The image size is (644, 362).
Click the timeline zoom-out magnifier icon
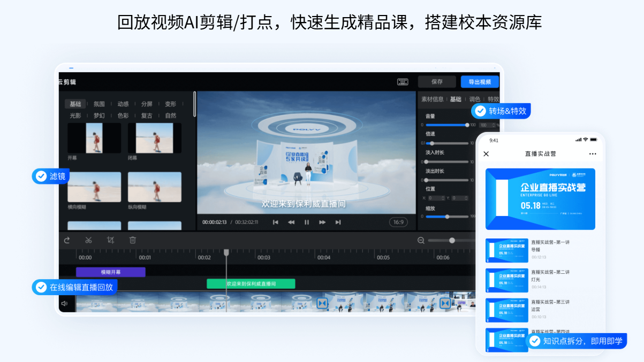(x=421, y=241)
